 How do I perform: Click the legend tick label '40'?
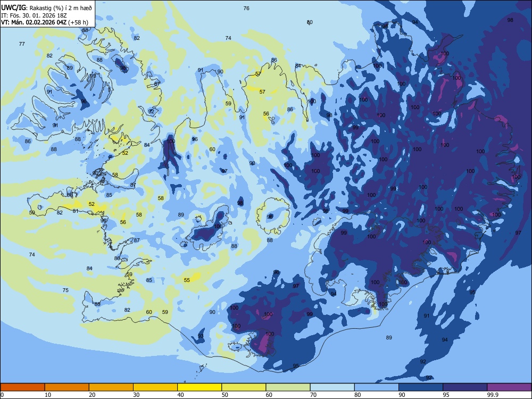180,395
